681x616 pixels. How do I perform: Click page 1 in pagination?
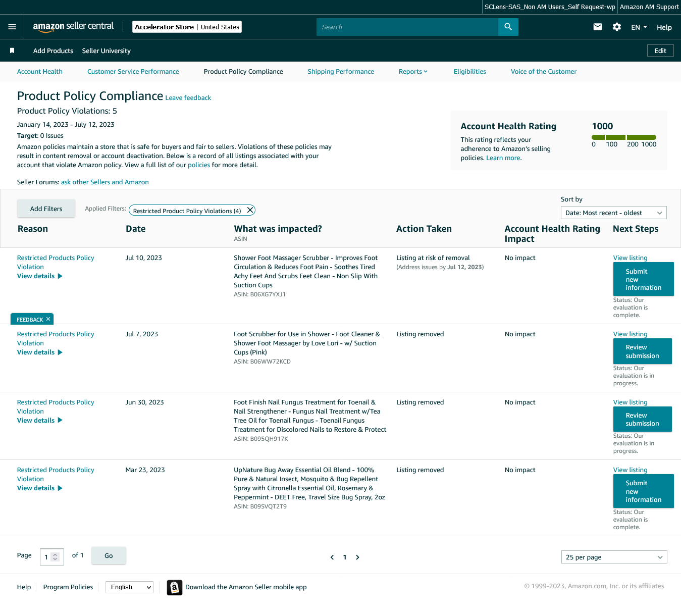click(345, 557)
